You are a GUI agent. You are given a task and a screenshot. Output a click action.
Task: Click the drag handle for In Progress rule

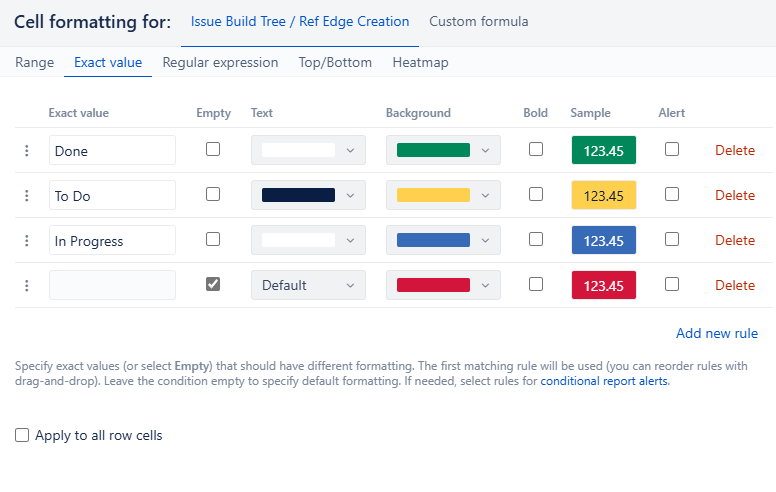27,241
